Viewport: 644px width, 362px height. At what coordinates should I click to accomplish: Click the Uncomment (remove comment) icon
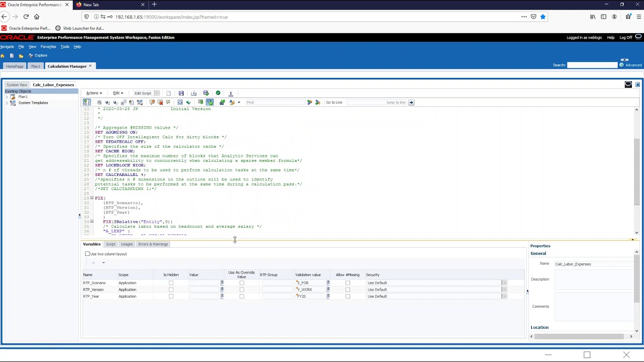point(160,102)
